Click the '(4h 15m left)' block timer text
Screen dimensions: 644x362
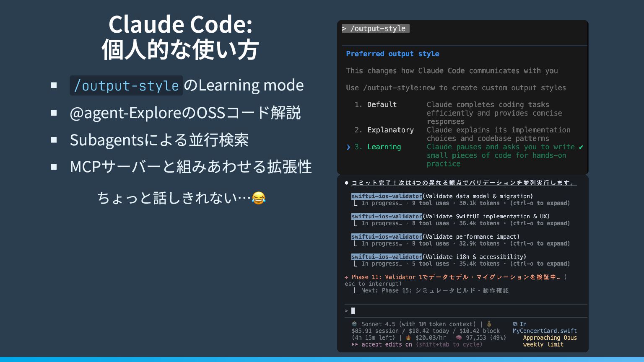tap(374, 337)
